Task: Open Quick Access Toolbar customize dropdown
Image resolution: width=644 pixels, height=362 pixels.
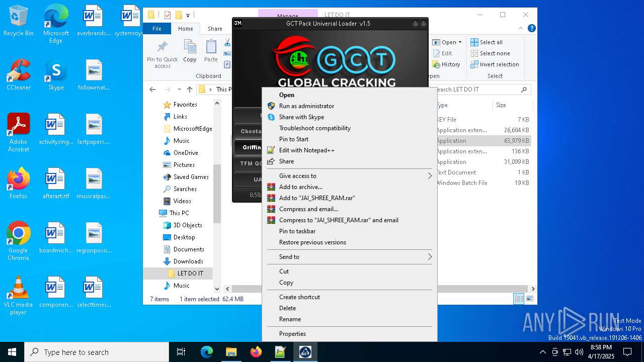Action: click(x=188, y=15)
